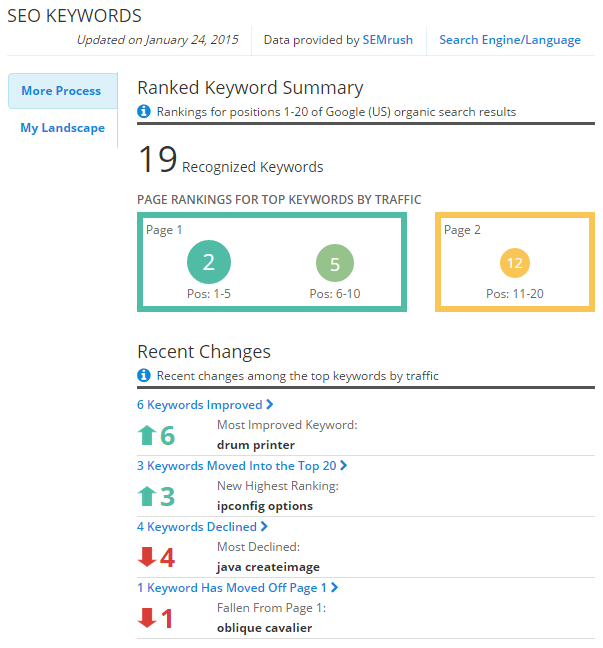Screen dimensions: 603x648
Task: Click red down arrow next to 1
Action: pyautogui.click(x=147, y=618)
